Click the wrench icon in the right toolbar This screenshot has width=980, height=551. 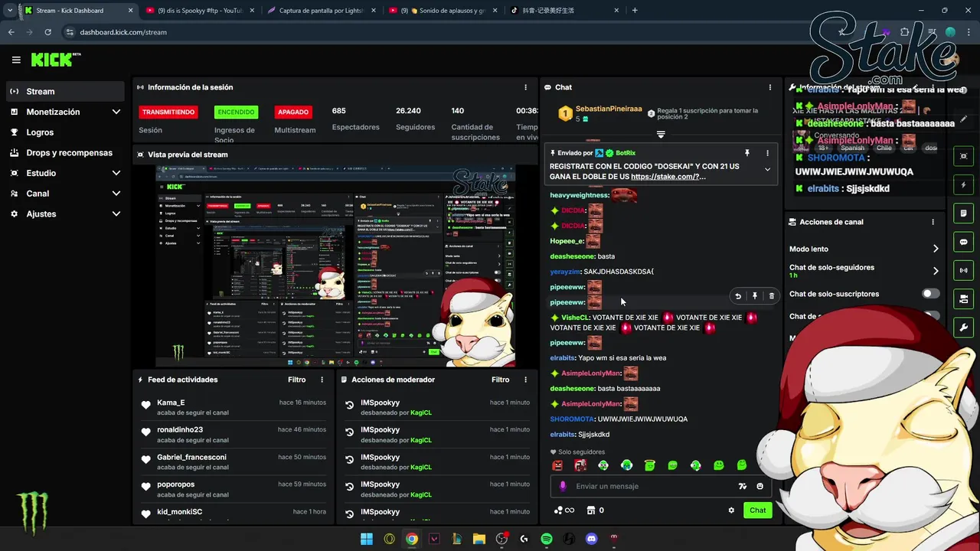(963, 328)
